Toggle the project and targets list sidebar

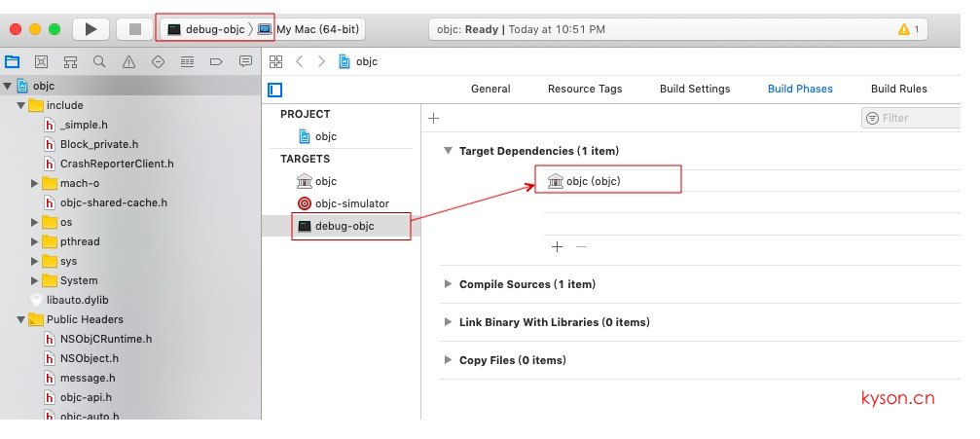(275, 91)
